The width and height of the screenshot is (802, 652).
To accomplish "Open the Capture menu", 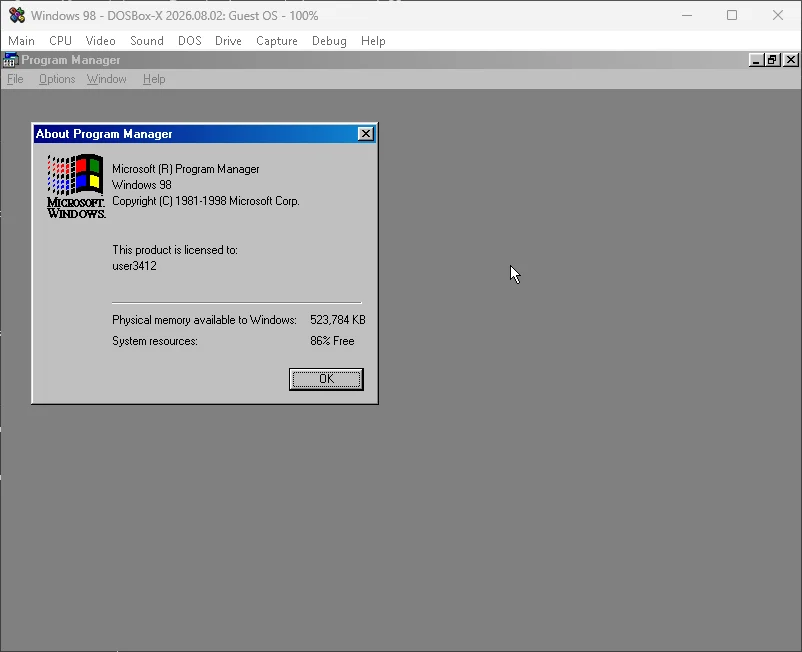I will click(x=277, y=41).
